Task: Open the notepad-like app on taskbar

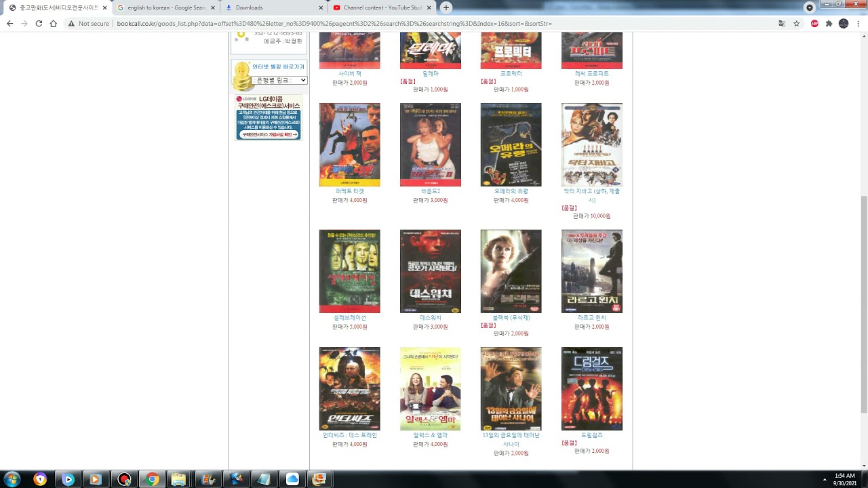Action: click(263, 479)
